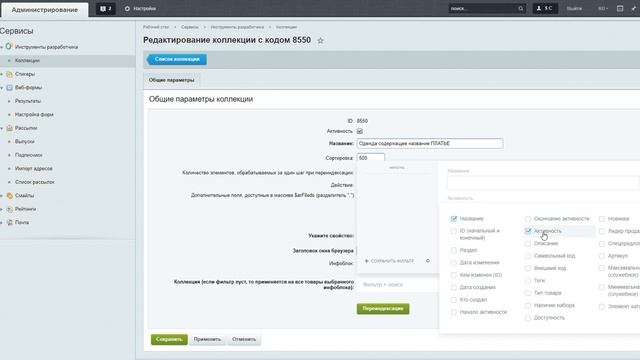Open the user profile S C button

coord(545,9)
